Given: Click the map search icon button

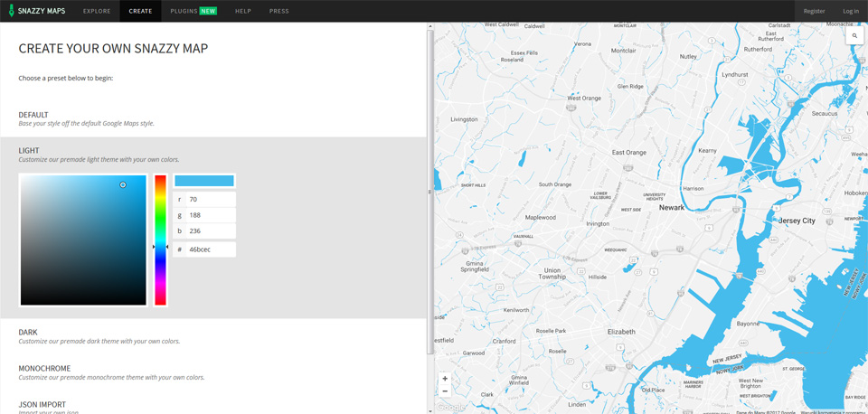Looking at the screenshot, I should click(854, 35).
